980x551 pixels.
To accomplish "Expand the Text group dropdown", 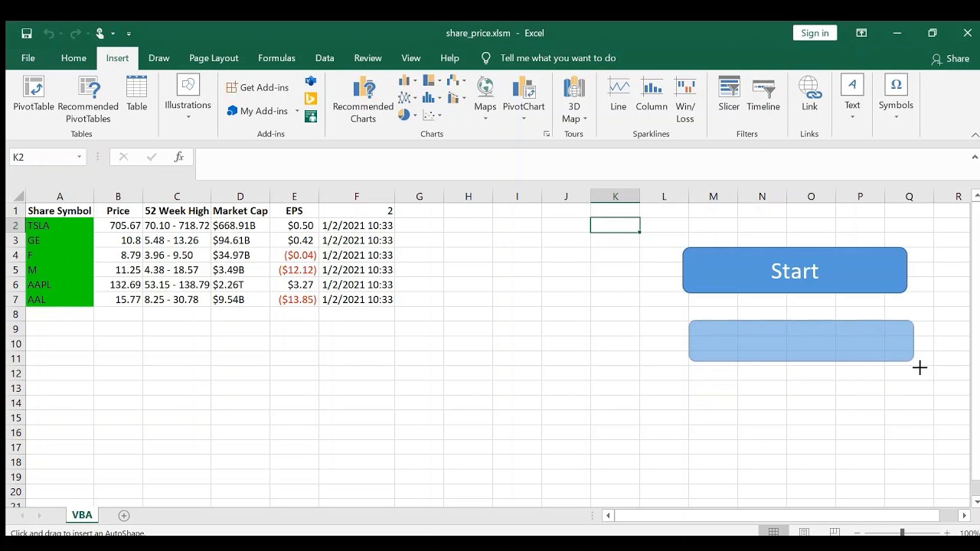I will 852,98.
